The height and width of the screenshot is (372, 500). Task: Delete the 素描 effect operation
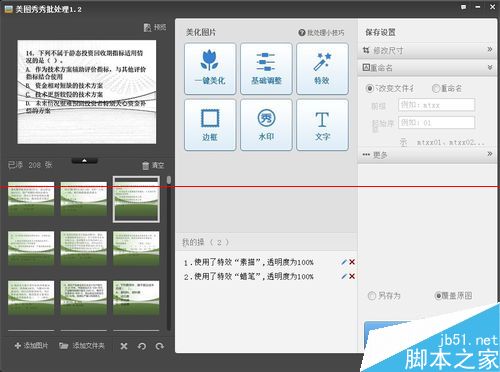[352, 262]
